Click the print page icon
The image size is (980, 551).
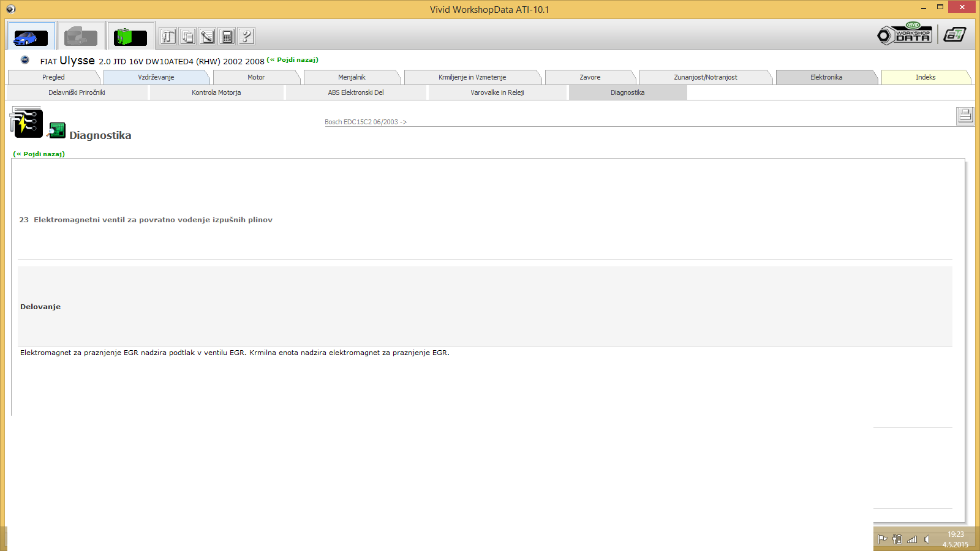click(x=965, y=116)
